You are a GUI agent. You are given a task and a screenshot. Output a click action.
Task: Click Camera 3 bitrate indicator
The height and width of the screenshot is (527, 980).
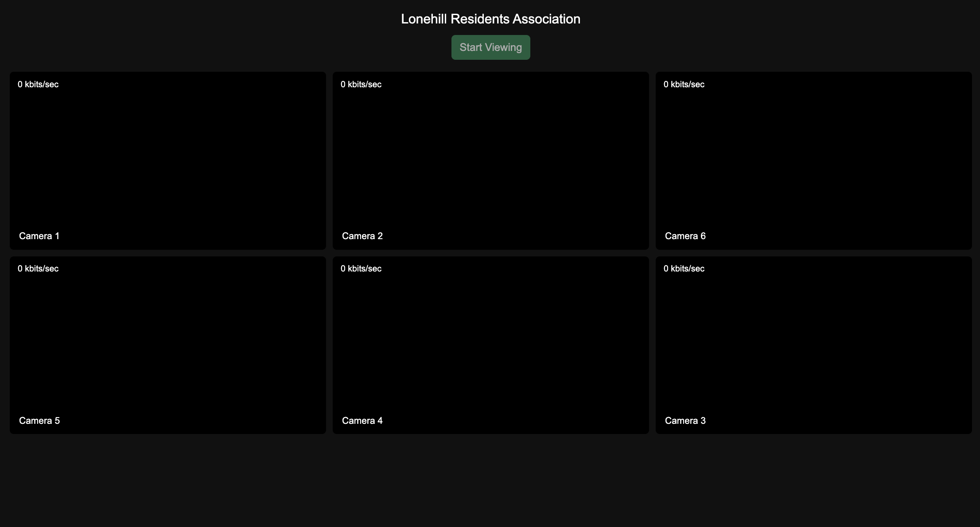click(684, 268)
